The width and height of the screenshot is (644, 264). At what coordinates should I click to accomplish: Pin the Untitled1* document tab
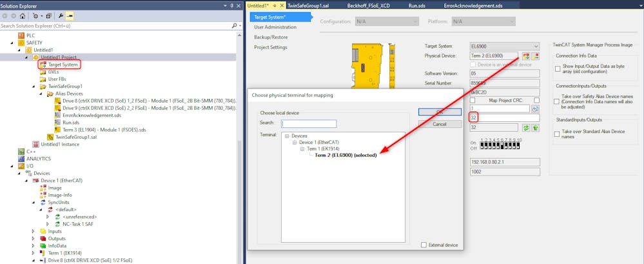(275, 6)
